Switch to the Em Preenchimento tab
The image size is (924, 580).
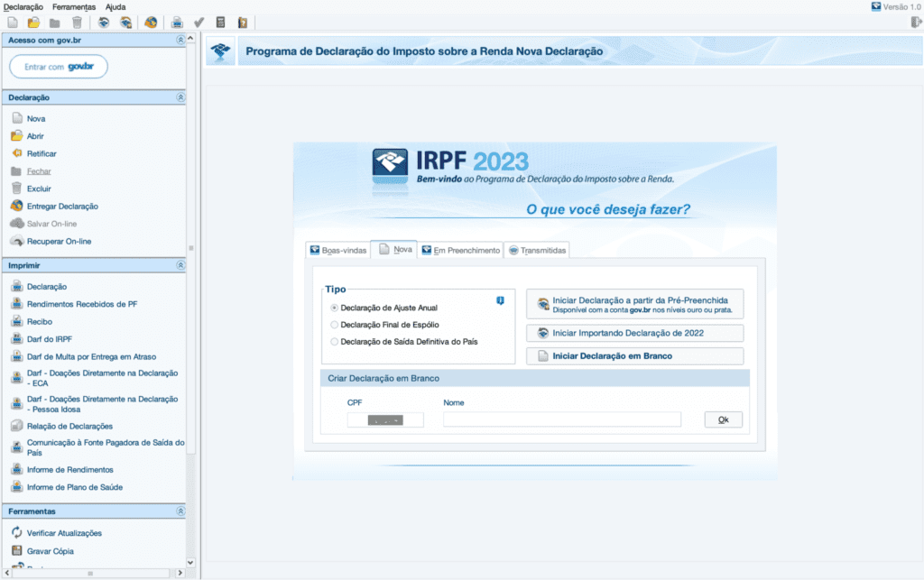[x=461, y=250]
